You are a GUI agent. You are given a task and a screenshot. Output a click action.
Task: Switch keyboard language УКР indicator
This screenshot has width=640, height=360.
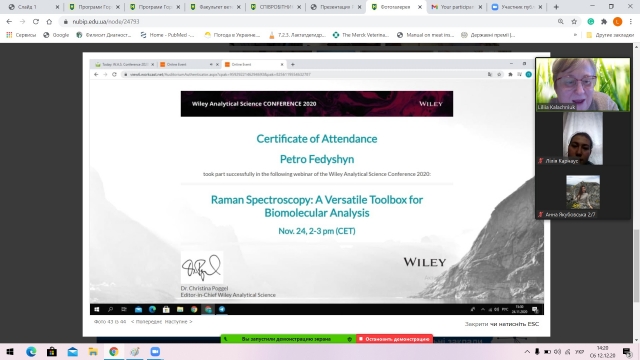tap(579, 351)
